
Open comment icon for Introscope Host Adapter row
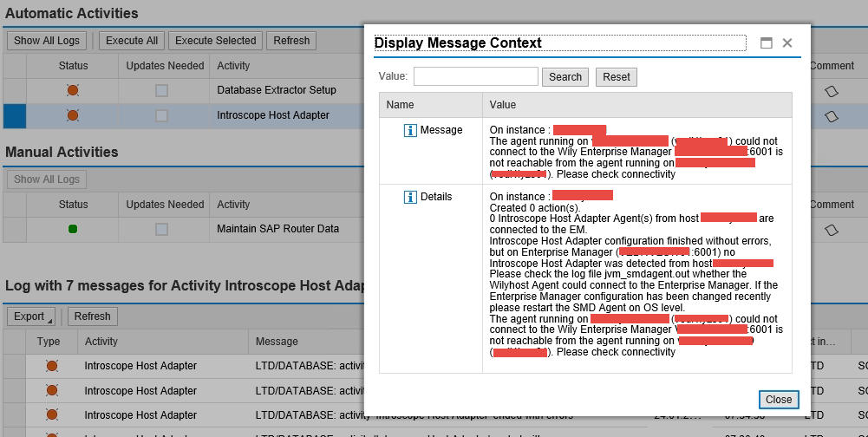coord(831,116)
